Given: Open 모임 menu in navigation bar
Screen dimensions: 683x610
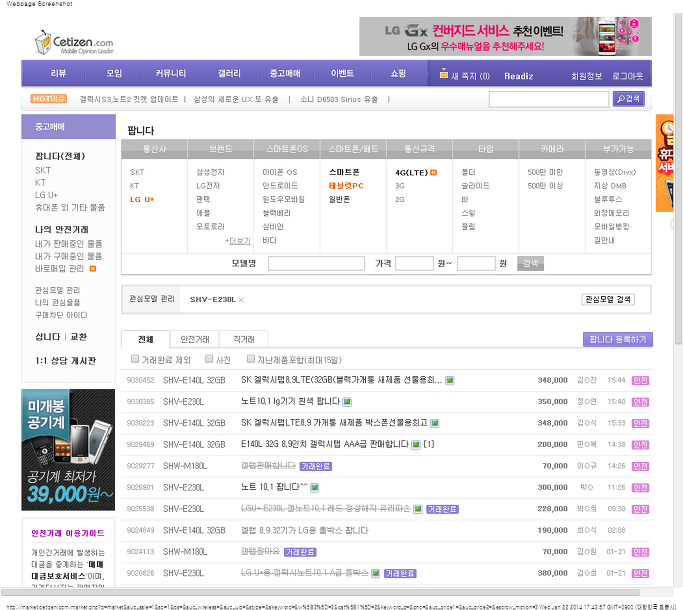Looking at the screenshot, I should tap(114, 73).
